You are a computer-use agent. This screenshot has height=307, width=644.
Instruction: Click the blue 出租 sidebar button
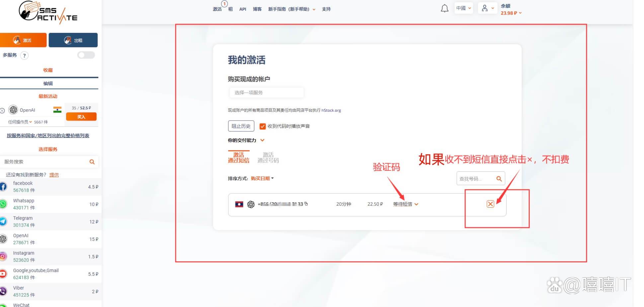click(x=73, y=40)
